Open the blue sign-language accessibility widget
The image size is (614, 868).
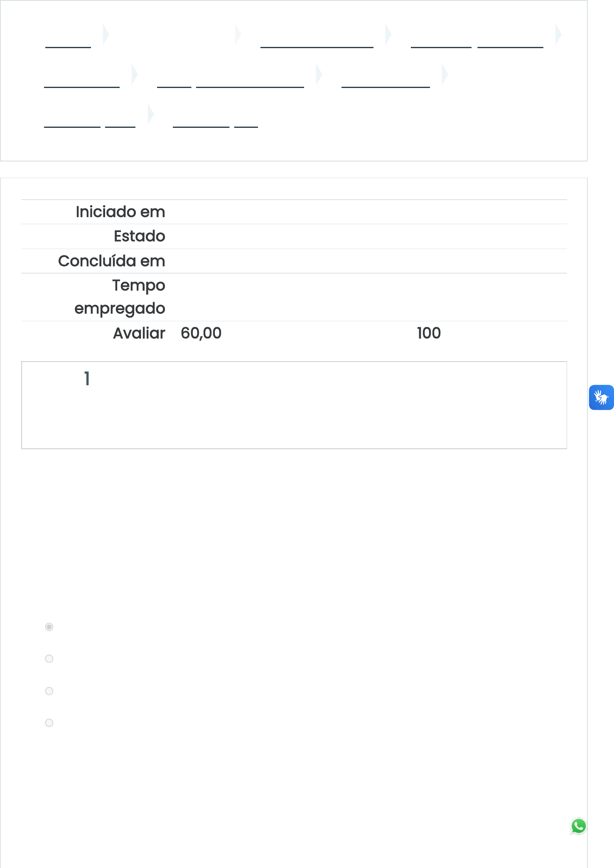click(x=601, y=397)
